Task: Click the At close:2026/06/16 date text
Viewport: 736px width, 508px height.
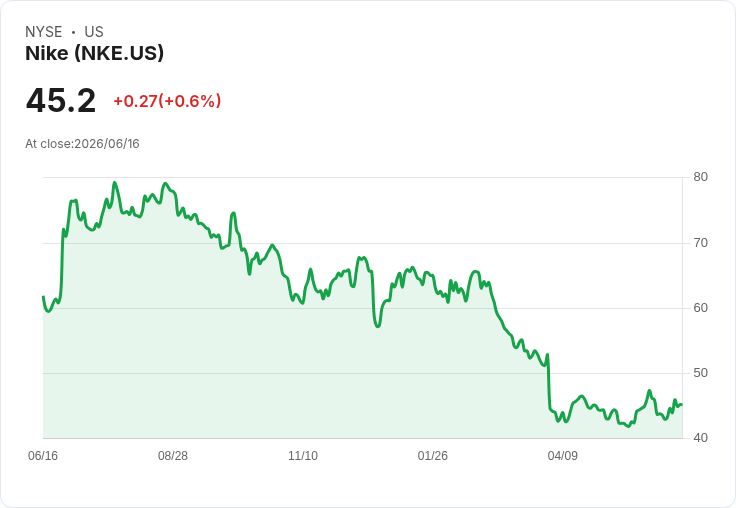Action: 82,144
